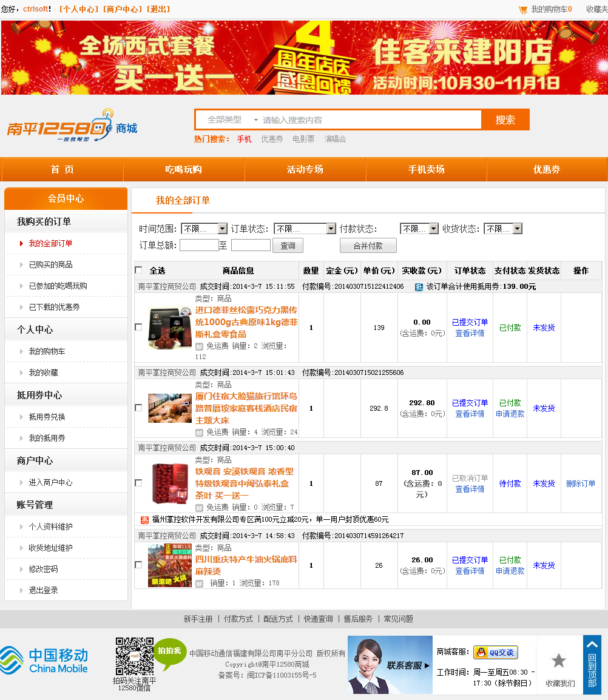Click 申请退款 for the hotpot order
The image size is (608, 700).
click(x=510, y=571)
